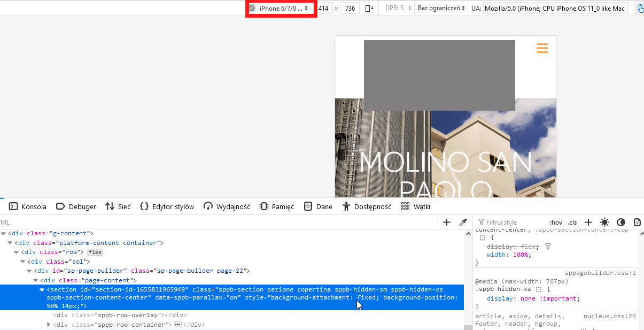The image size is (644, 330).
Task: Open the Sieć tab
Action: click(118, 206)
